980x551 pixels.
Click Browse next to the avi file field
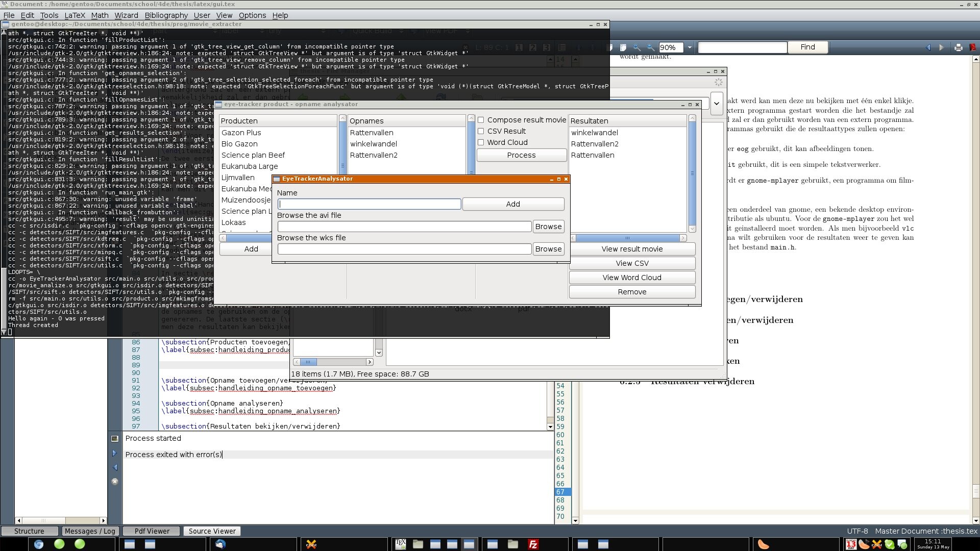pyautogui.click(x=548, y=227)
